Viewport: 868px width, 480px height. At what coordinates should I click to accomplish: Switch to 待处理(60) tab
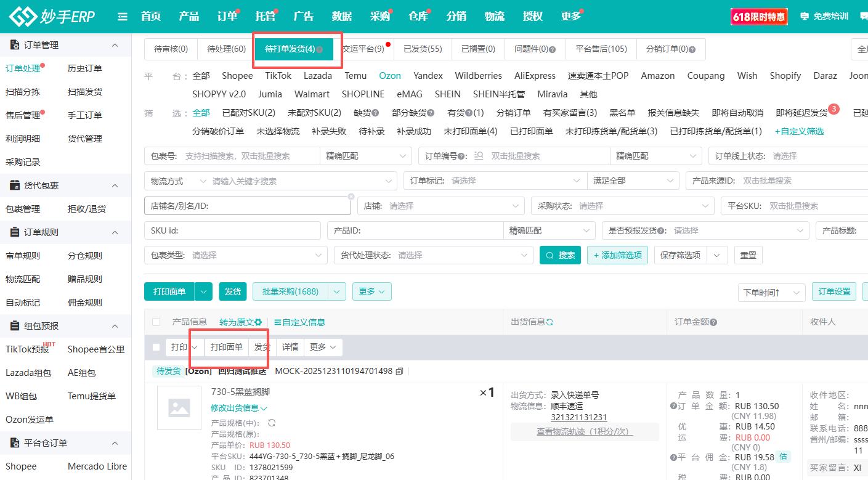226,49
